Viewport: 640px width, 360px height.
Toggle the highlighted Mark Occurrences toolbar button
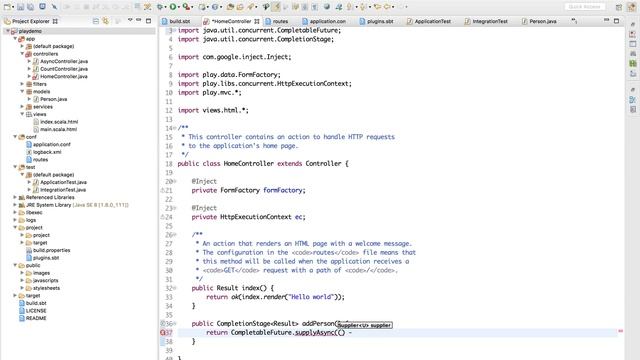[x=276, y=7]
